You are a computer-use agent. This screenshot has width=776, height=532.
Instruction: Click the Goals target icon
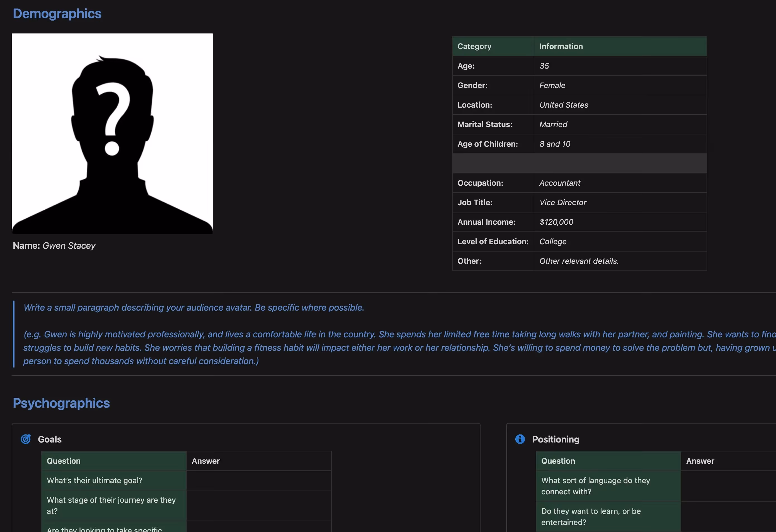pyautogui.click(x=26, y=439)
